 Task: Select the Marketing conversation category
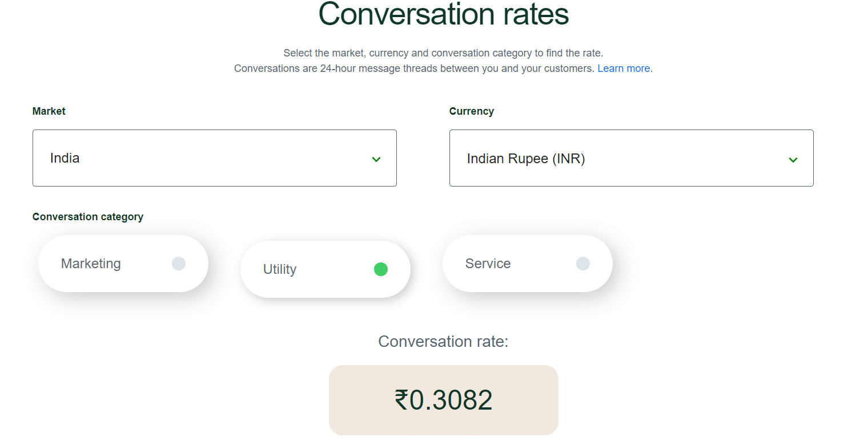pyautogui.click(x=123, y=263)
